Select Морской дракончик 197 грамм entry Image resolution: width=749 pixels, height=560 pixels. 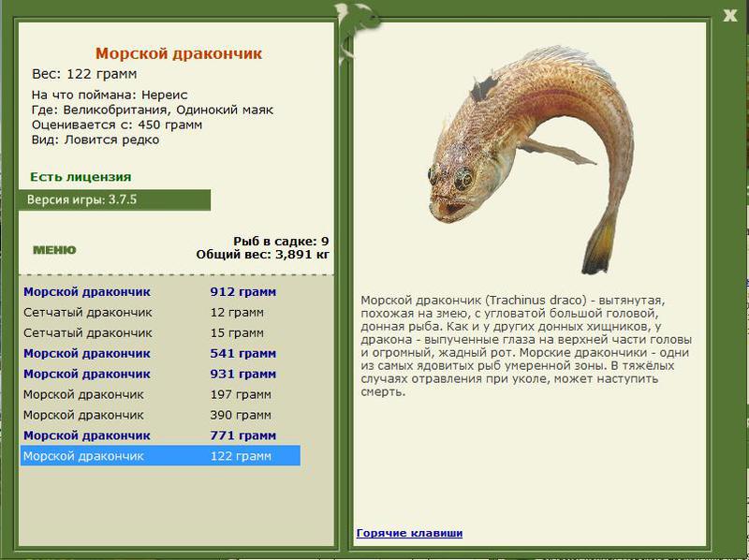click(160, 394)
